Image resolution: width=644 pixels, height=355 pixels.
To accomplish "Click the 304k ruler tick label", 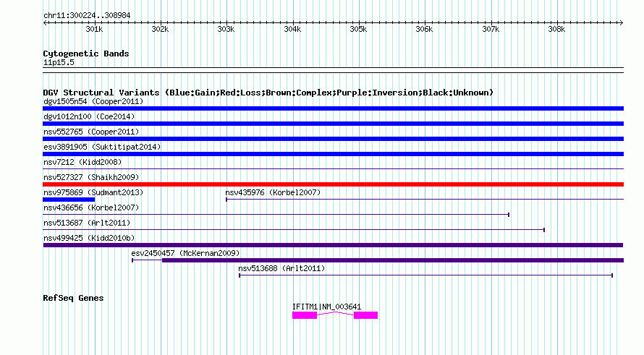I will pos(292,30).
